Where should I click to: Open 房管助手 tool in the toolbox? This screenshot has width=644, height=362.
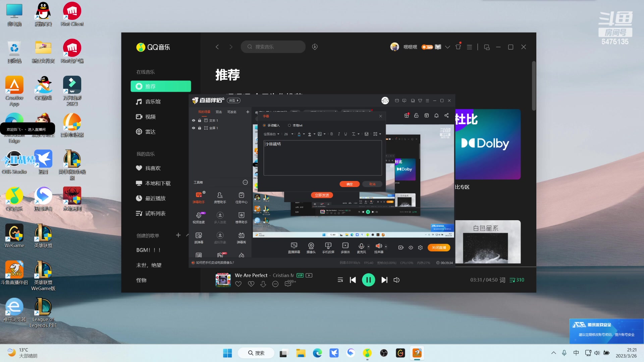220,197
